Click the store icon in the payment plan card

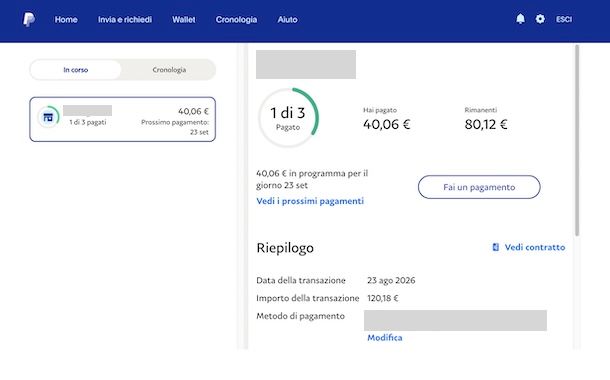point(48,117)
